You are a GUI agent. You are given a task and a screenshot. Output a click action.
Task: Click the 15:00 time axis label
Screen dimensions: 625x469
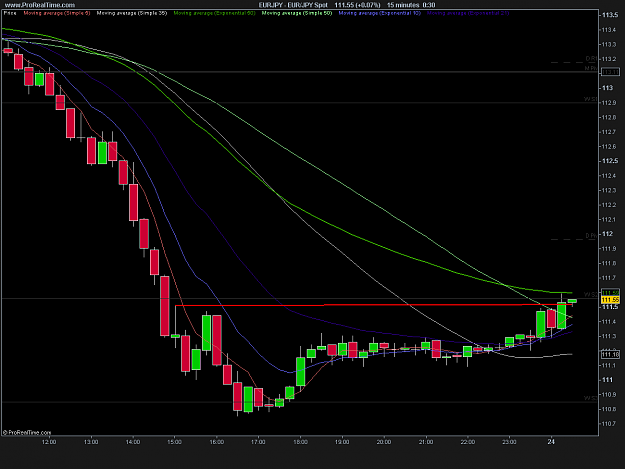tap(175, 442)
